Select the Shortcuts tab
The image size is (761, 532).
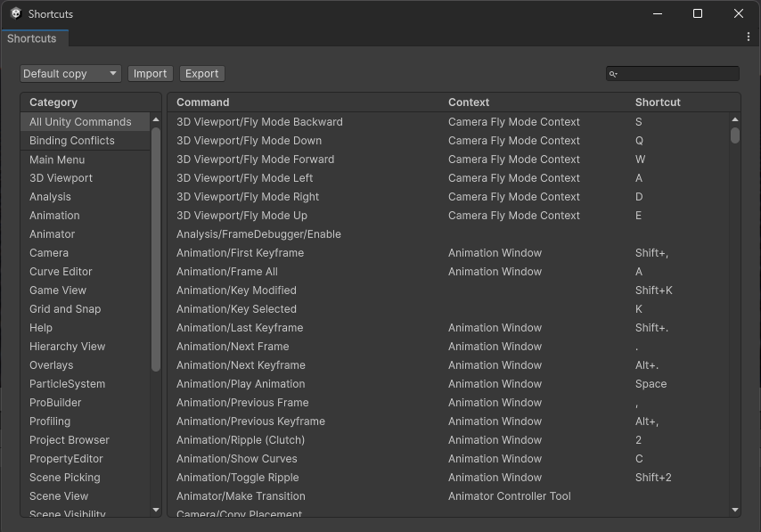[32, 38]
